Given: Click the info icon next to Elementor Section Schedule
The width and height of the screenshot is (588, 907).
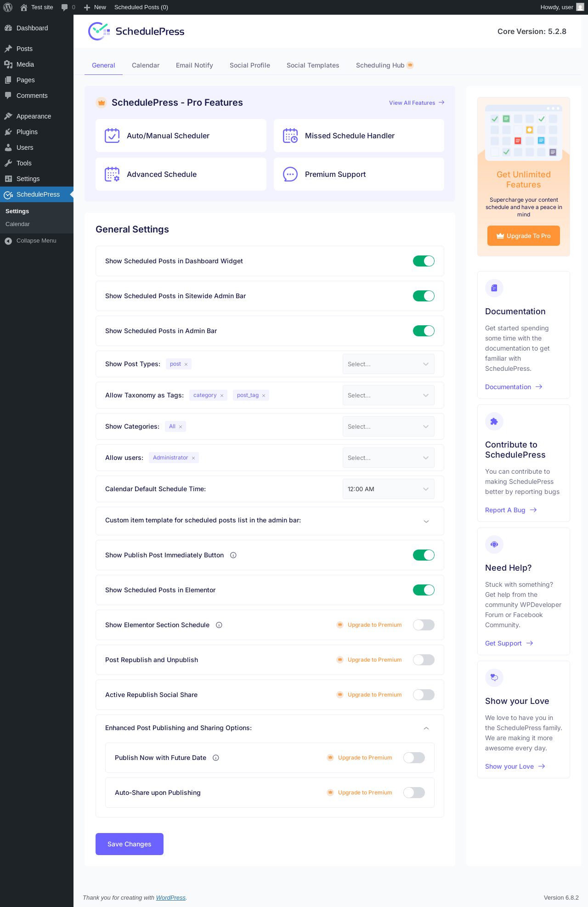Looking at the screenshot, I should [219, 625].
